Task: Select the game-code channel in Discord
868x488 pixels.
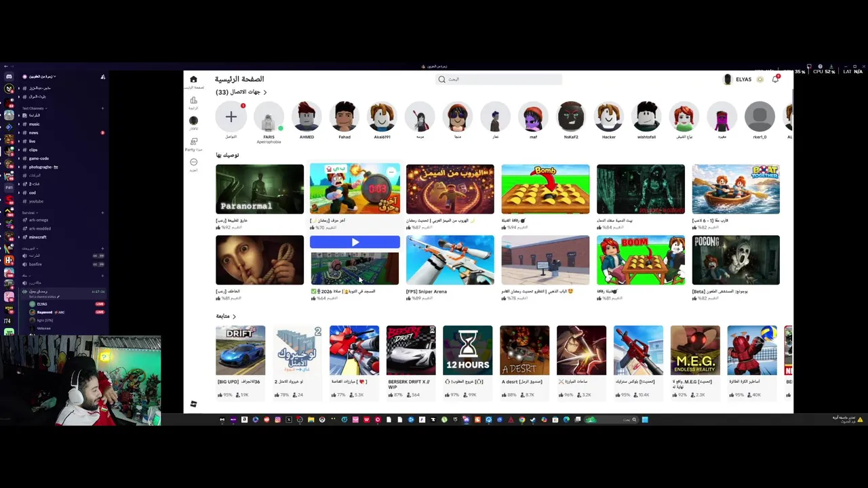Action: [x=39, y=159]
